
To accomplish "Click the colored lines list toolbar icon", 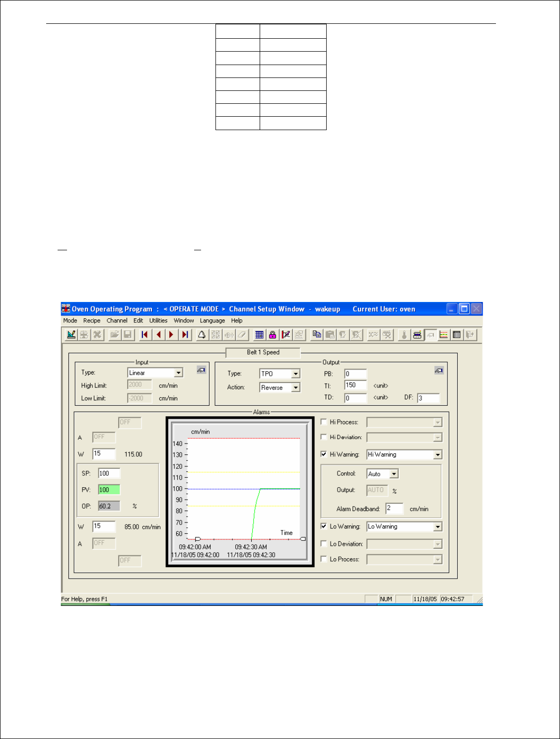I will click(x=444, y=335).
